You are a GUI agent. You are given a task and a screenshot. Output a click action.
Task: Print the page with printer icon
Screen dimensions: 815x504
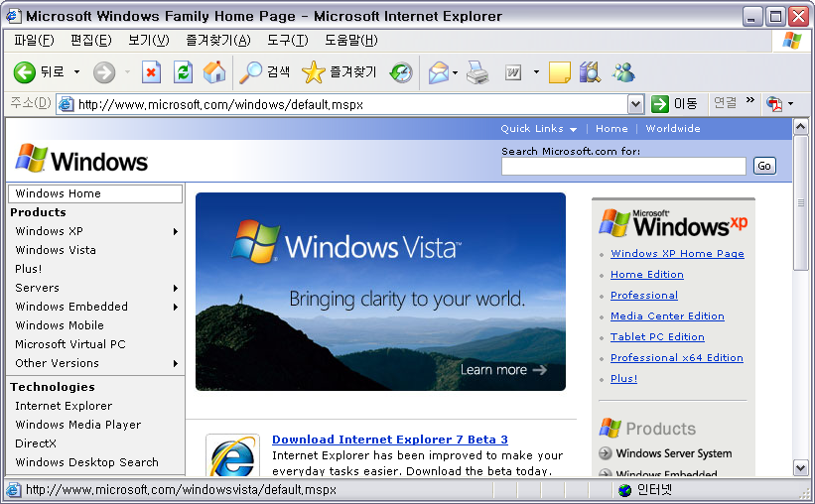point(477,72)
